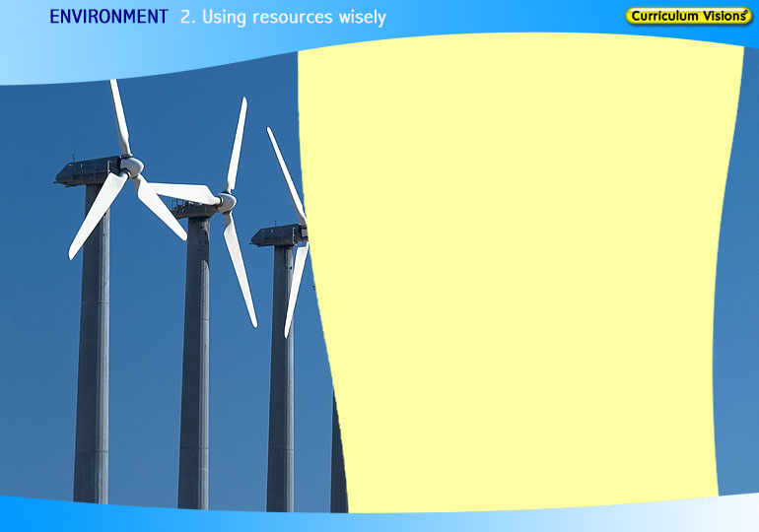
Task: Click the leftmost wind turbine's rotor hub
Action: (132, 167)
